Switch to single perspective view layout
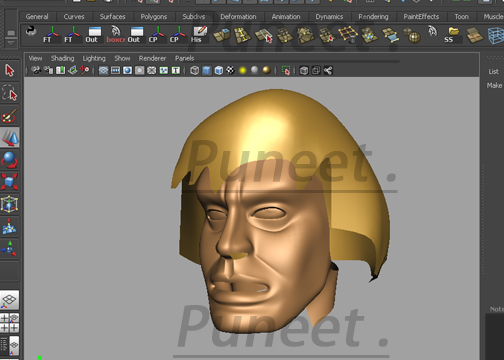504x360 pixels. (x=10, y=300)
